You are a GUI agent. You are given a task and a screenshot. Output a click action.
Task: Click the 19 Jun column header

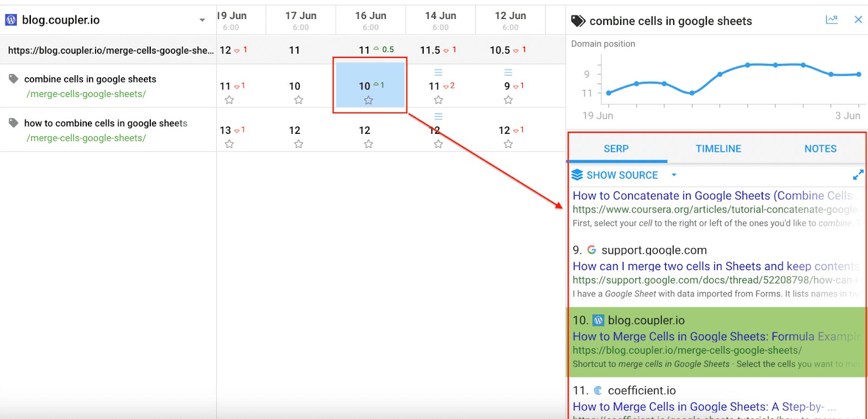tap(232, 21)
